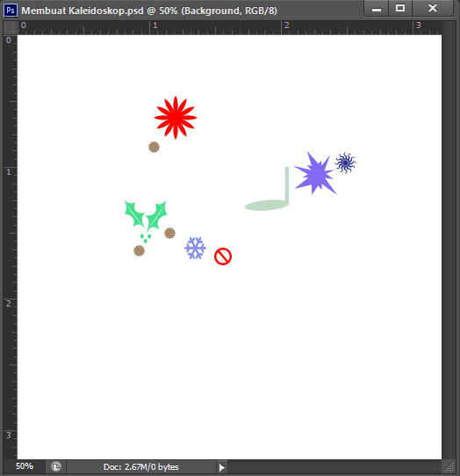Minimize the Membuat Kaleidoskop document window

point(377,9)
